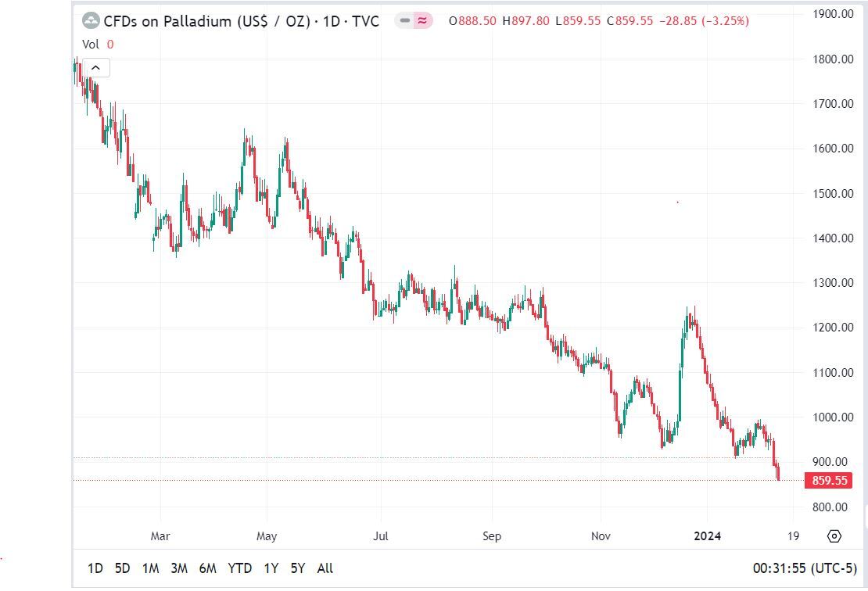Select the All time range
The image size is (868, 591).
325,568
